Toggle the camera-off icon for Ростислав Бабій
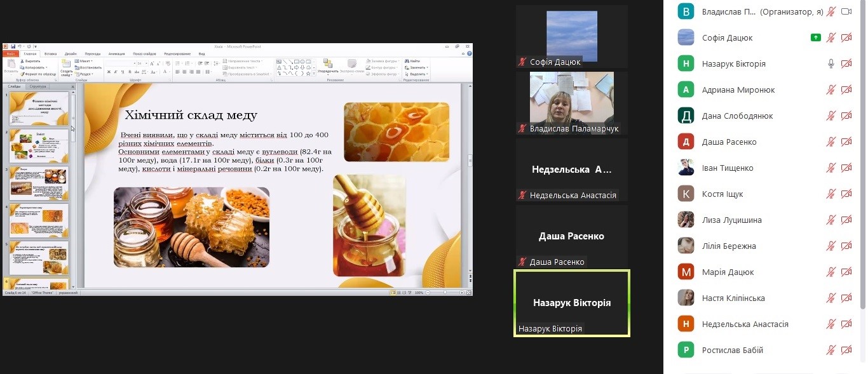This screenshot has height=374, width=868. (x=846, y=350)
